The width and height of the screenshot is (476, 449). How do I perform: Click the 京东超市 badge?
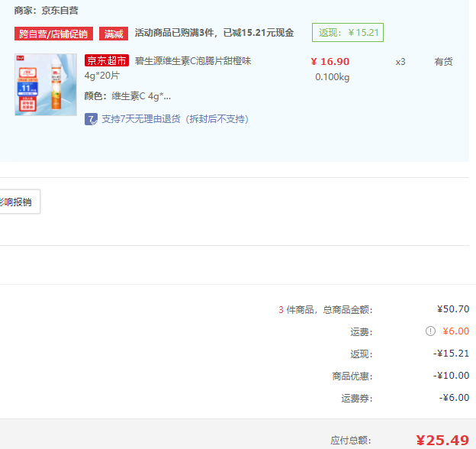(107, 60)
